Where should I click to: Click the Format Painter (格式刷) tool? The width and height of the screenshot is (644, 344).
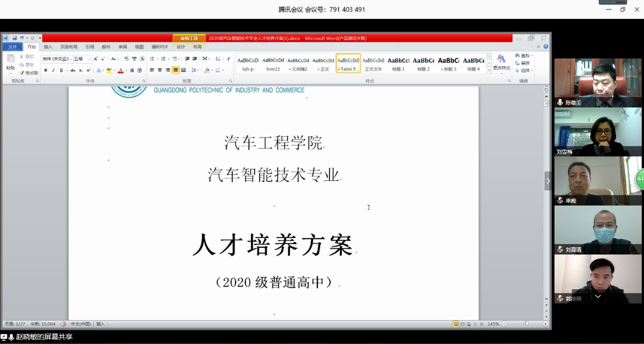pyautogui.click(x=29, y=73)
